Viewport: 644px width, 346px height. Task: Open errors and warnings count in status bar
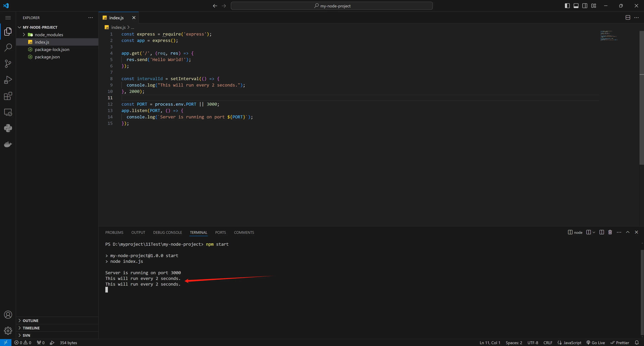[x=23, y=342]
